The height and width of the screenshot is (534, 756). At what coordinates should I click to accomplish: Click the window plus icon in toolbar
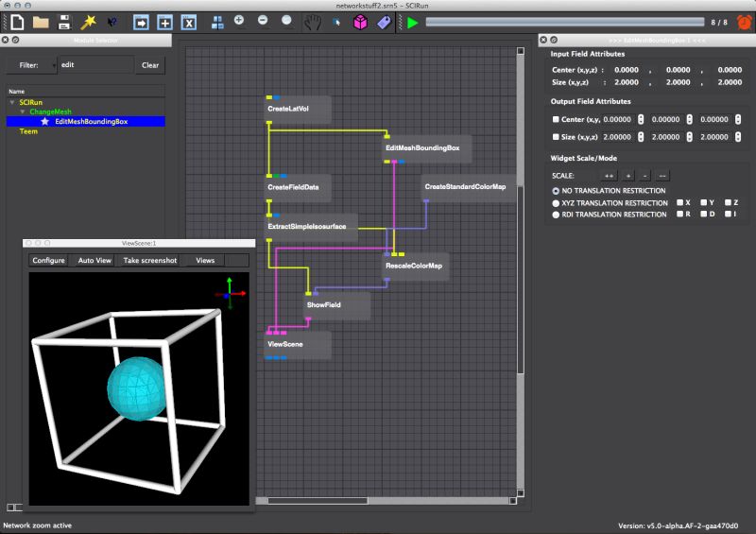pyautogui.click(x=164, y=22)
